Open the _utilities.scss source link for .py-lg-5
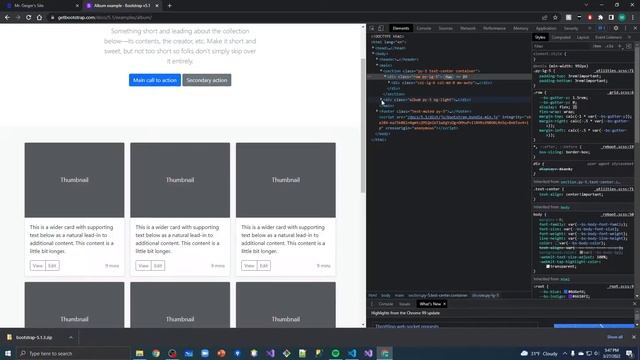The width and height of the screenshot is (640, 360). (614, 71)
